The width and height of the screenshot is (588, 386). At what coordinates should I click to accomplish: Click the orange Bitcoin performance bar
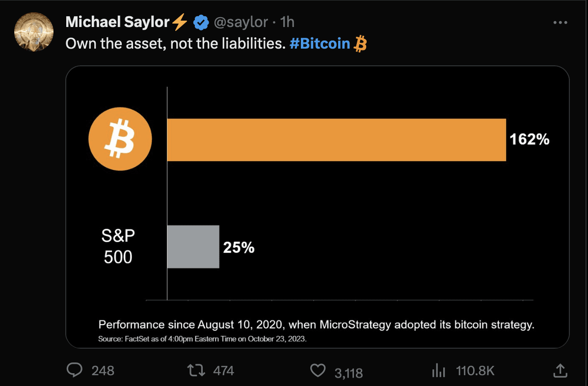click(336, 139)
